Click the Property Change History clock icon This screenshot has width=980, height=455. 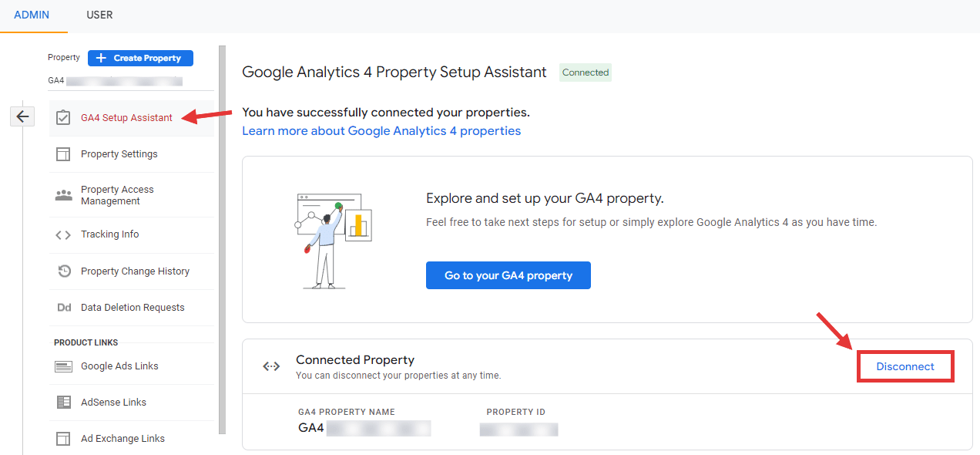pyautogui.click(x=65, y=271)
